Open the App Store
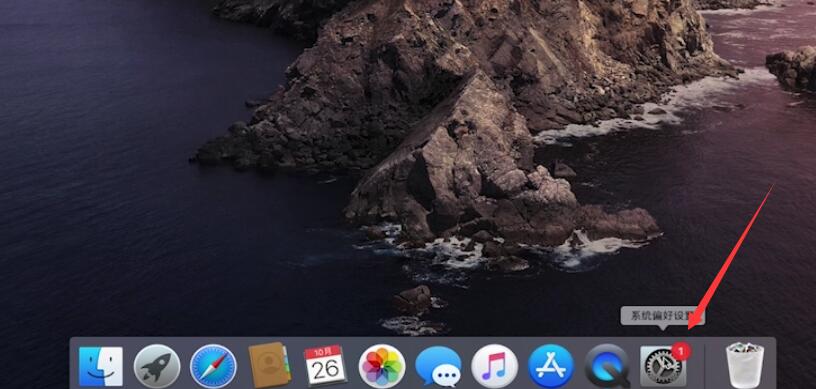 [x=551, y=366]
